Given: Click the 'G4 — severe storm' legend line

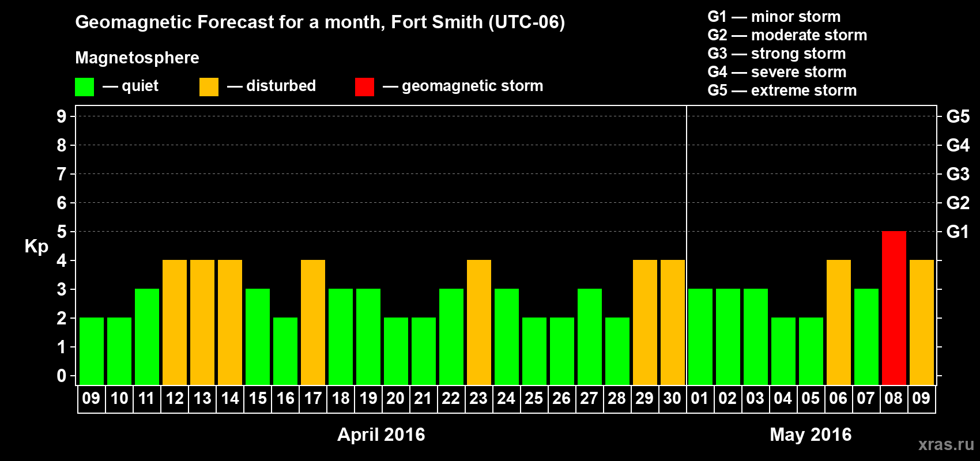Looking at the screenshot, I should [777, 72].
